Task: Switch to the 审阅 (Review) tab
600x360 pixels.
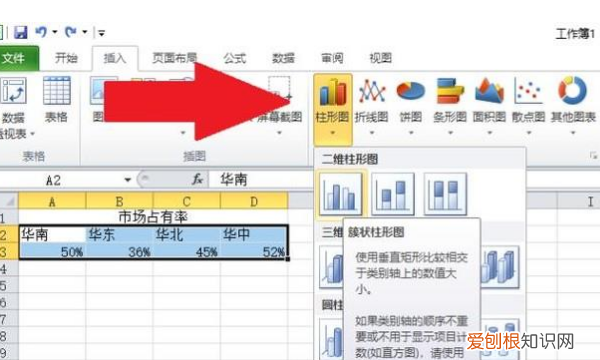Action: tap(332, 58)
